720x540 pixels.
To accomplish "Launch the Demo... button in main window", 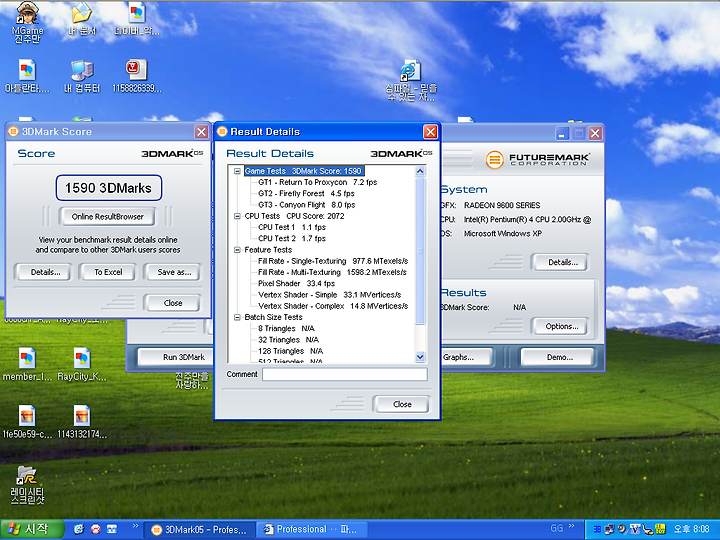I will 557,357.
